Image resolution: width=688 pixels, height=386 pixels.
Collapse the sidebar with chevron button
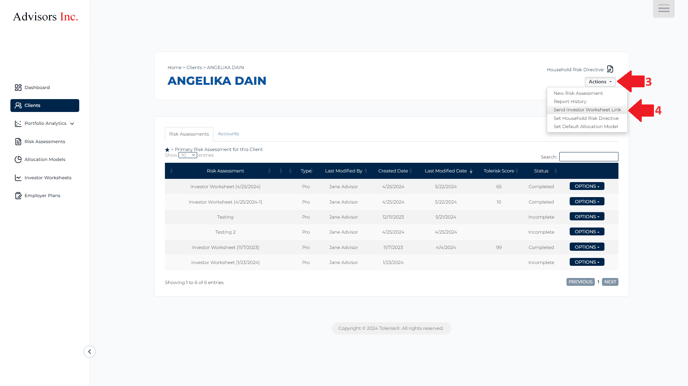pyautogui.click(x=90, y=351)
